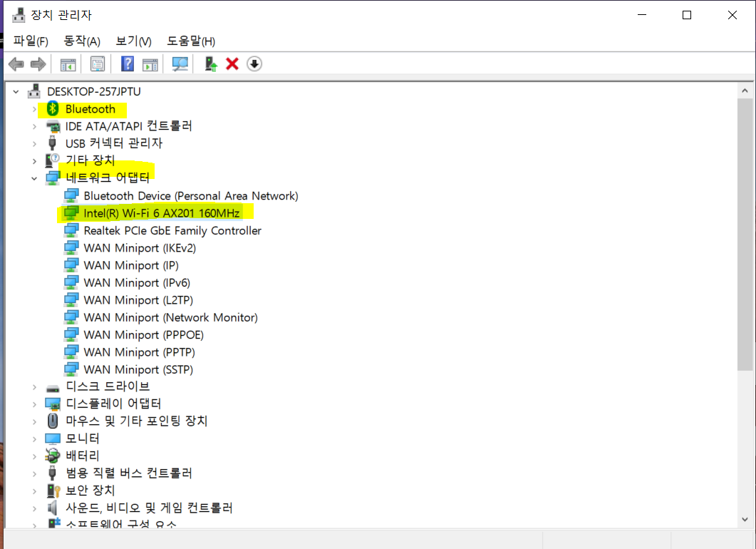Click the vertical scrollbar thumb
This screenshot has width=756, height=549.
(x=745, y=235)
